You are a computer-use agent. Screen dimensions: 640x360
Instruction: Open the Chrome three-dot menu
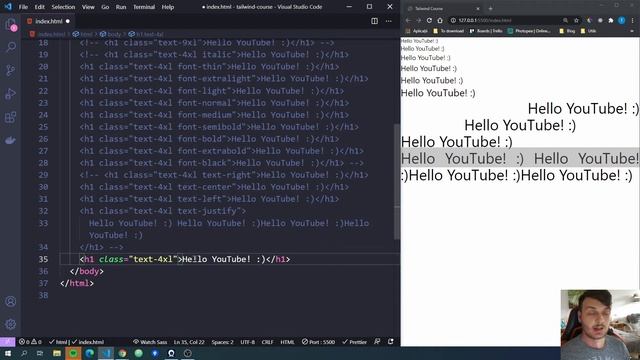click(x=633, y=20)
